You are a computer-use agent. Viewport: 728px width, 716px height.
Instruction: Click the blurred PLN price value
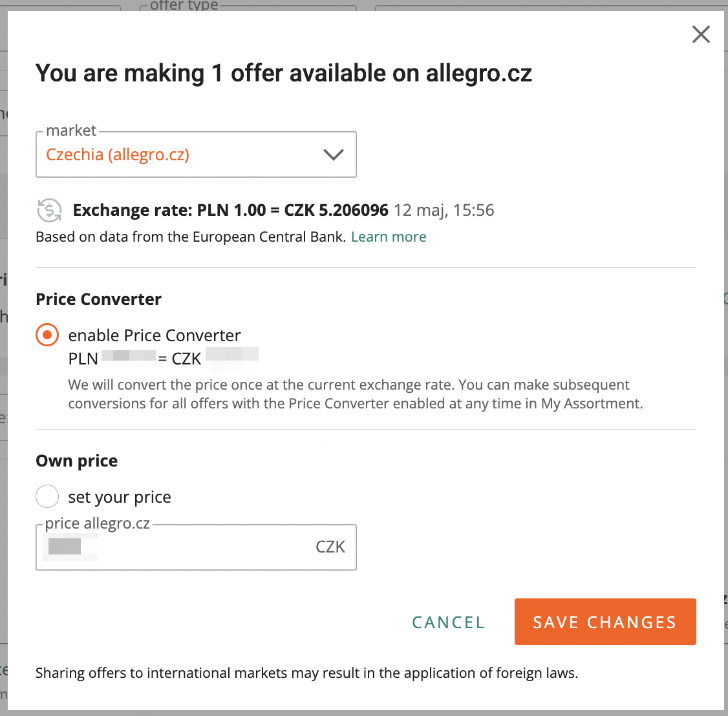point(129,357)
